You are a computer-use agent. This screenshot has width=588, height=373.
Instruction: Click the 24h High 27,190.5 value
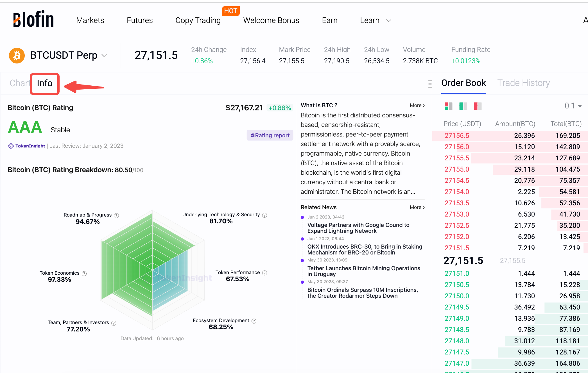(x=336, y=61)
